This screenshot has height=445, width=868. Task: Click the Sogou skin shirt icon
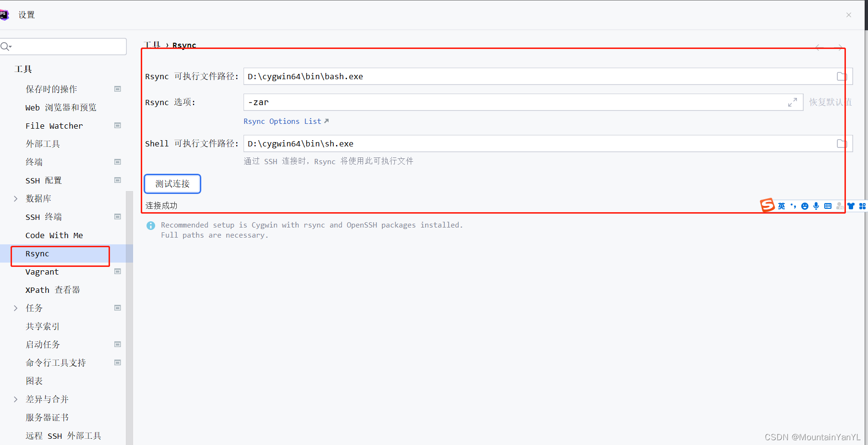[851, 205]
